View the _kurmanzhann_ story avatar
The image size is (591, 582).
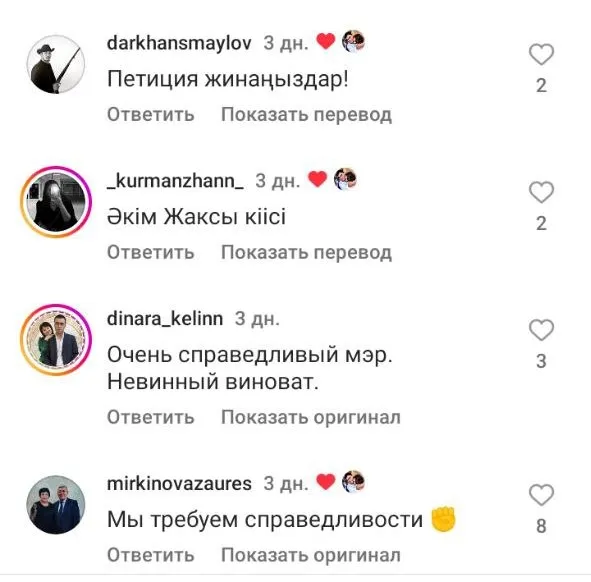click(x=56, y=202)
